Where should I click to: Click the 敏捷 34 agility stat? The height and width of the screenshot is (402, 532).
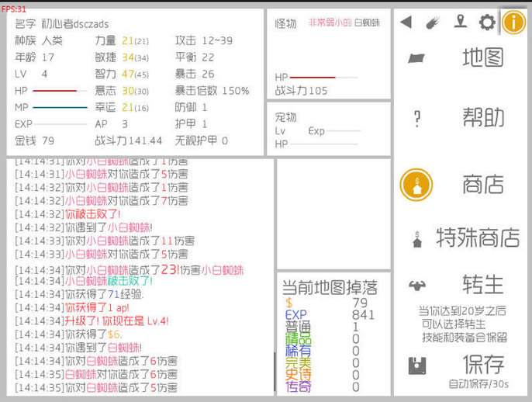tap(122, 57)
